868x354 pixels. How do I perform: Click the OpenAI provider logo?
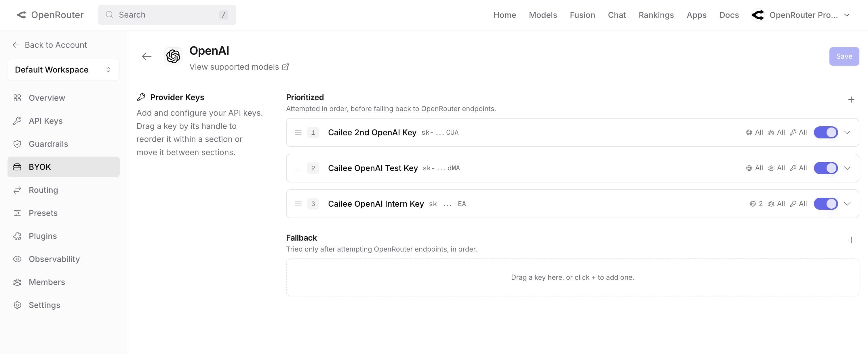[x=173, y=56]
